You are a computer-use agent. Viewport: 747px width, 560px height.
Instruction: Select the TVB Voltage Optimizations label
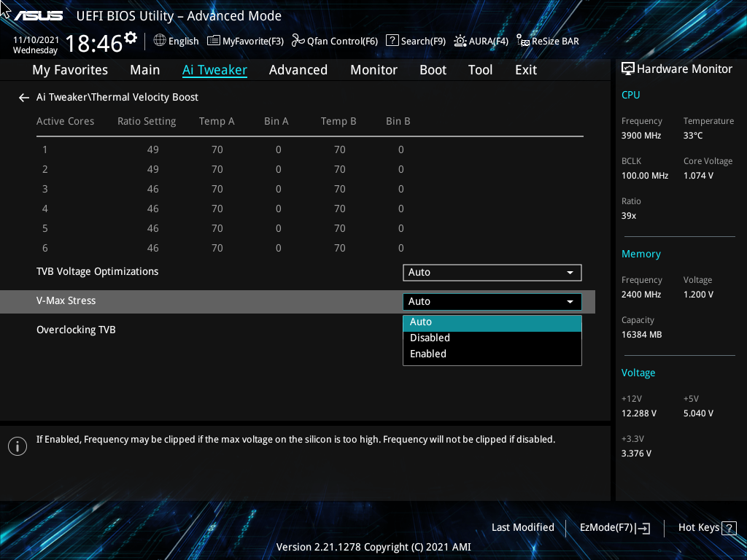[98, 271]
